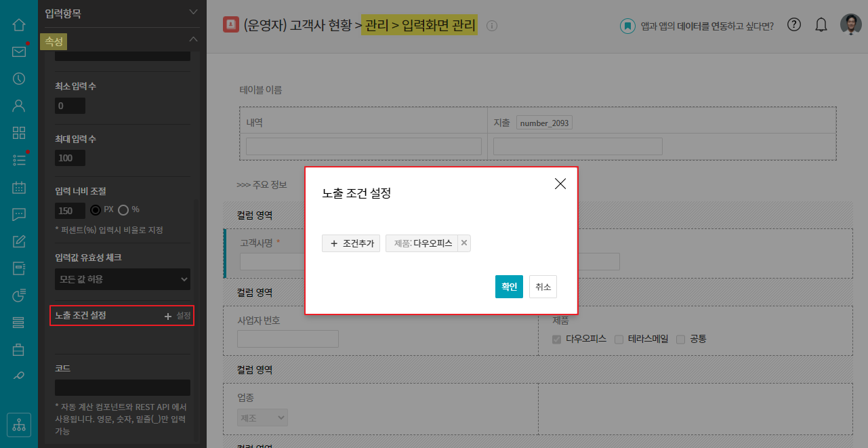Viewport: 868px width, 448px height.
Task: Click the chat bubble icon in sidebar
Action: (x=19, y=214)
